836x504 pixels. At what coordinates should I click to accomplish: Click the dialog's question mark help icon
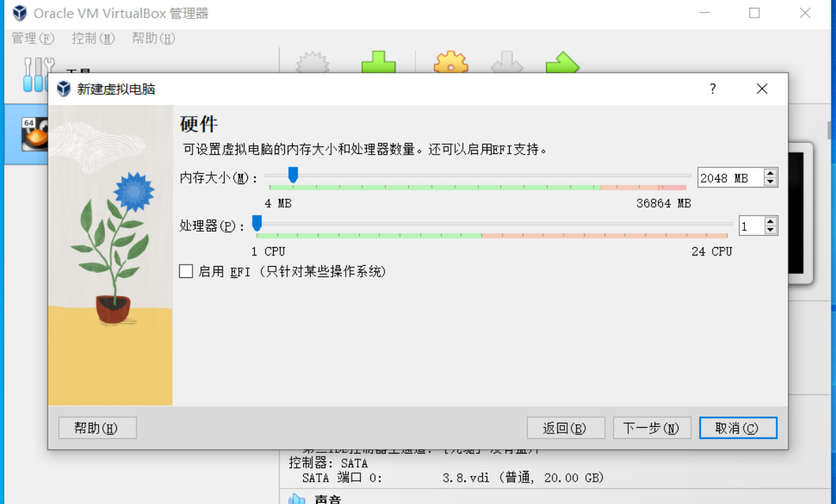pyautogui.click(x=713, y=89)
